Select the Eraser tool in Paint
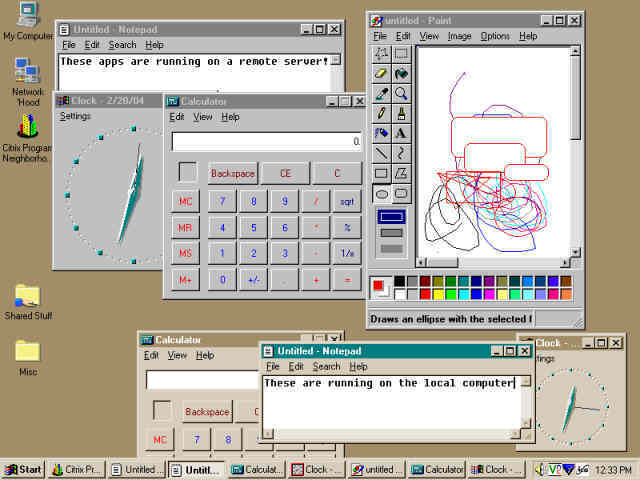The width and height of the screenshot is (640, 480). coord(381,73)
